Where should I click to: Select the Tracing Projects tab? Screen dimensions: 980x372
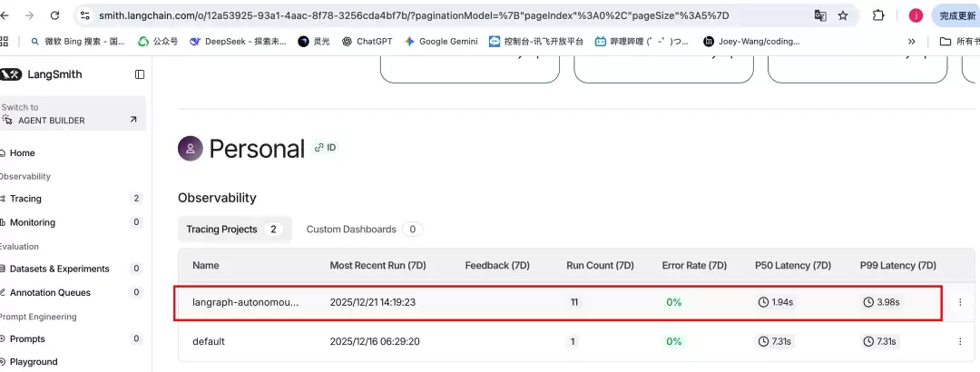(234, 230)
